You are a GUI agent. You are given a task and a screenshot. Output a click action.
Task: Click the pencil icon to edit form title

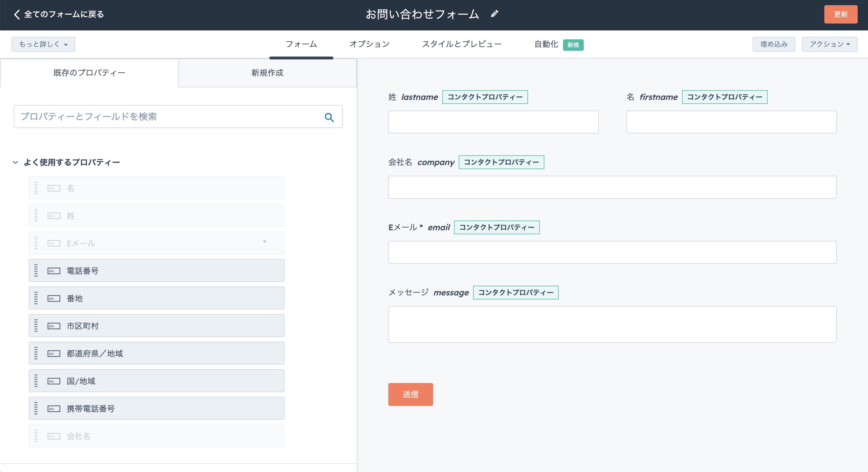494,14
